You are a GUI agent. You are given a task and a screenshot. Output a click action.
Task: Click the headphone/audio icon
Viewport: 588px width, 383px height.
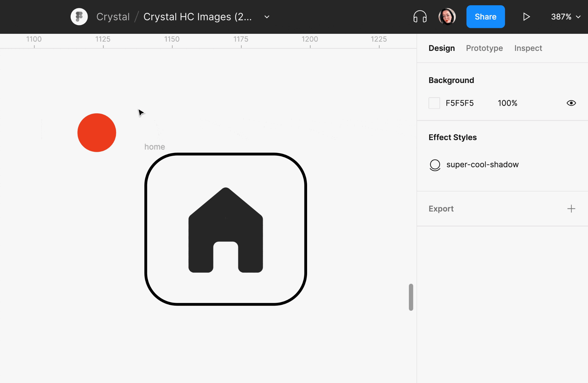pos(420,17)
